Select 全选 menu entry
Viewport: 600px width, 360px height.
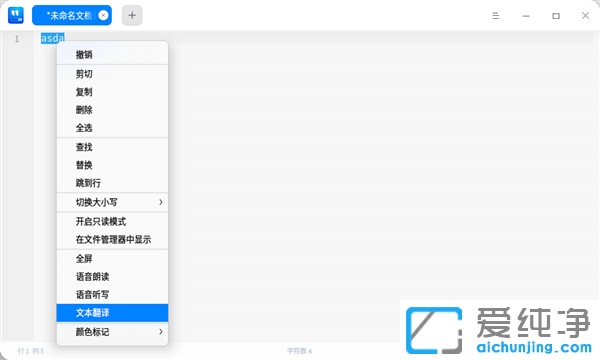click(x=112, y=128)
